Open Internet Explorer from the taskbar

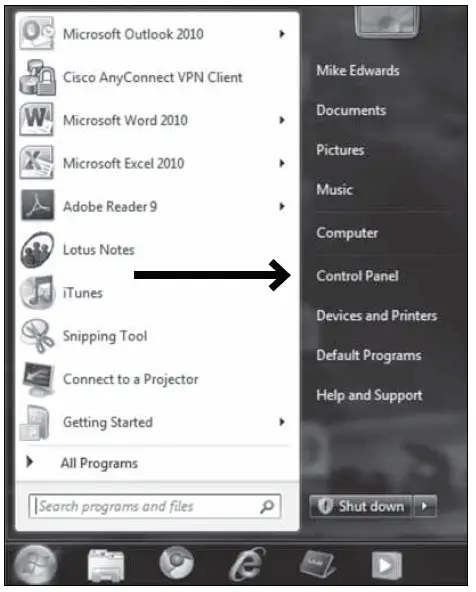(246, 565)
